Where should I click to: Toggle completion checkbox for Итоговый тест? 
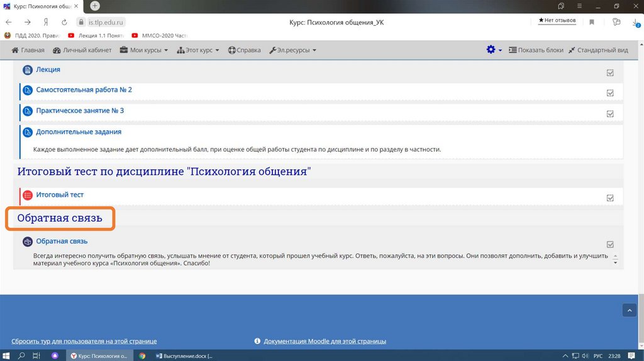[610, 198]
